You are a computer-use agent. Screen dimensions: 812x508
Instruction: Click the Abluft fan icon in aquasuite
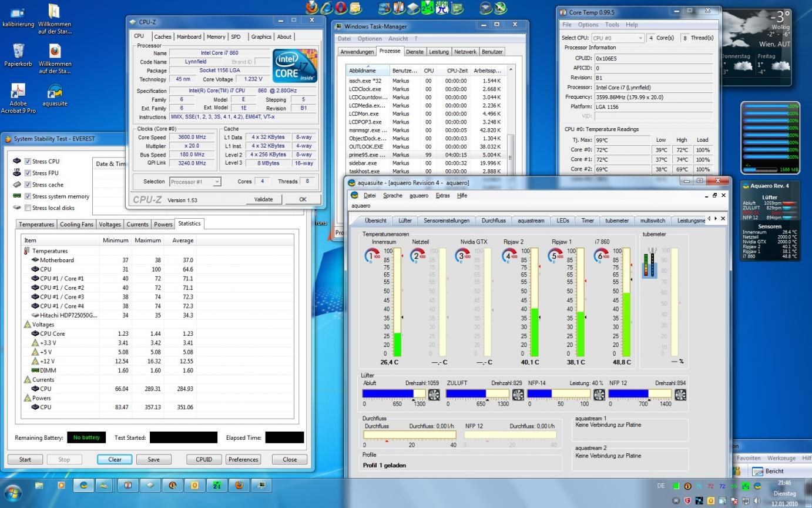click(435, 395)
